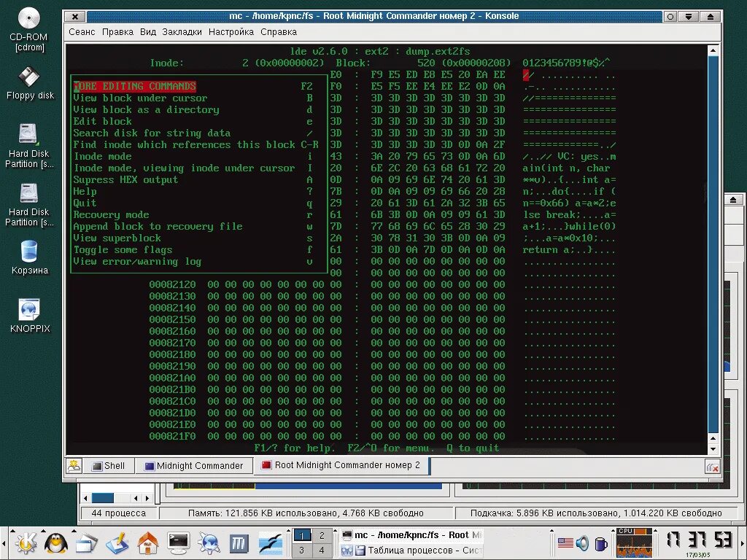Switch to virtual desktop 2

(x=322, y=536)
